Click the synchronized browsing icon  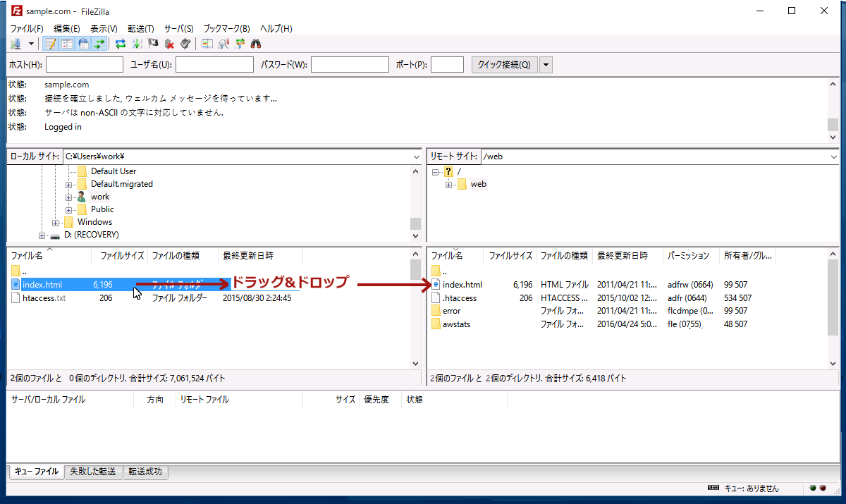[x=240, y=44]
